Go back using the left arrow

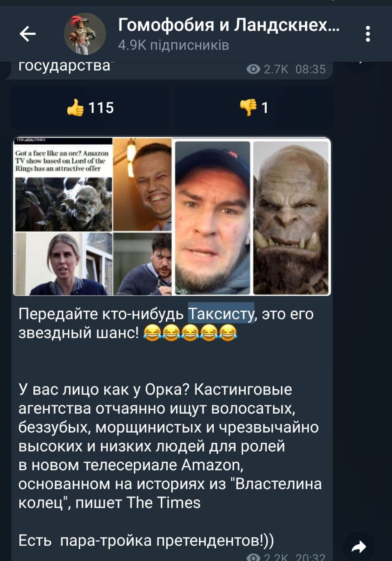pos(28,34)
